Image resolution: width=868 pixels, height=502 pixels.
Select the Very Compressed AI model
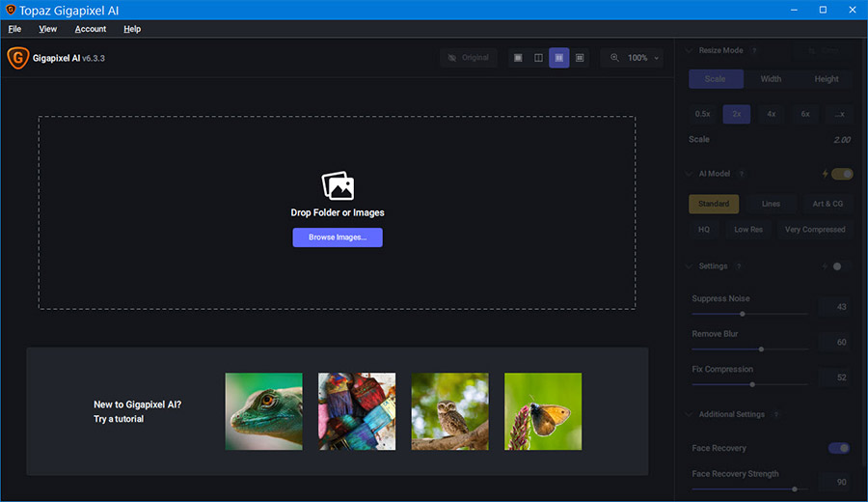click(815, 230)
